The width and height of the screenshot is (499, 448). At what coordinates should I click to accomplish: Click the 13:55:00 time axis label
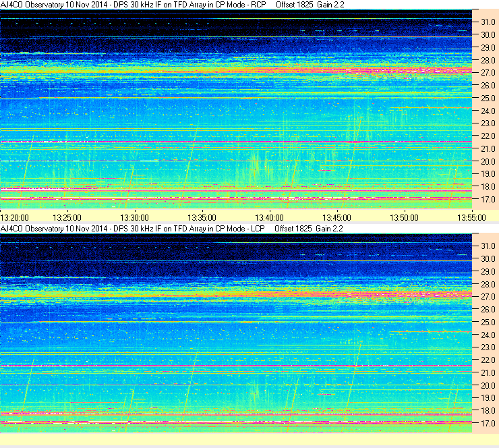pos(471,218)
